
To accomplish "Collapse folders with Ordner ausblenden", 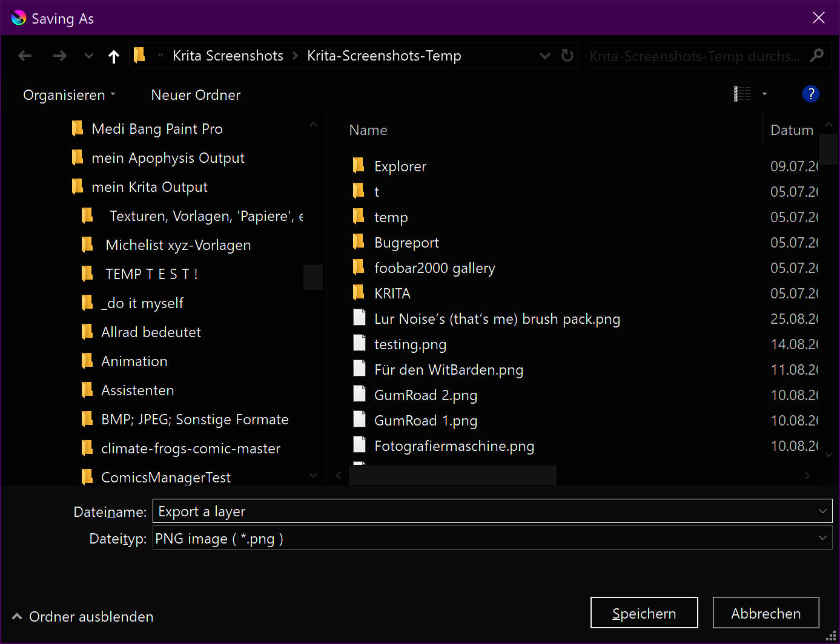I will pos(83,617).
